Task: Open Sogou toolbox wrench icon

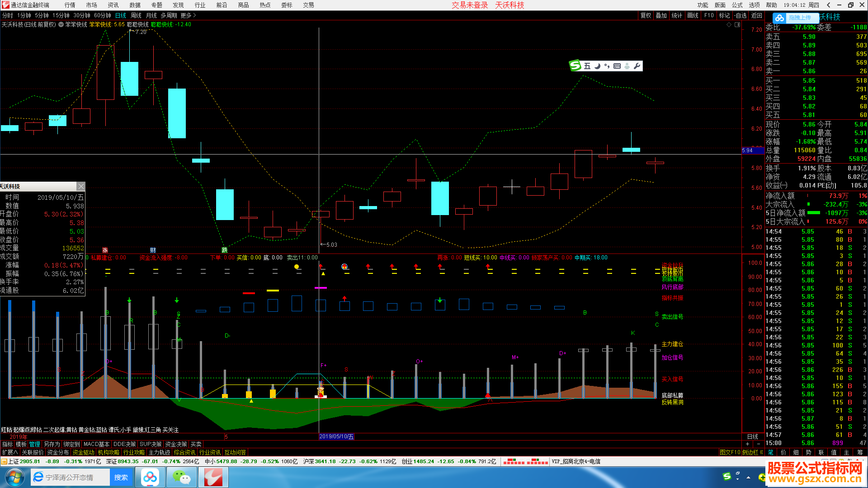Action: tap(637, 66)
